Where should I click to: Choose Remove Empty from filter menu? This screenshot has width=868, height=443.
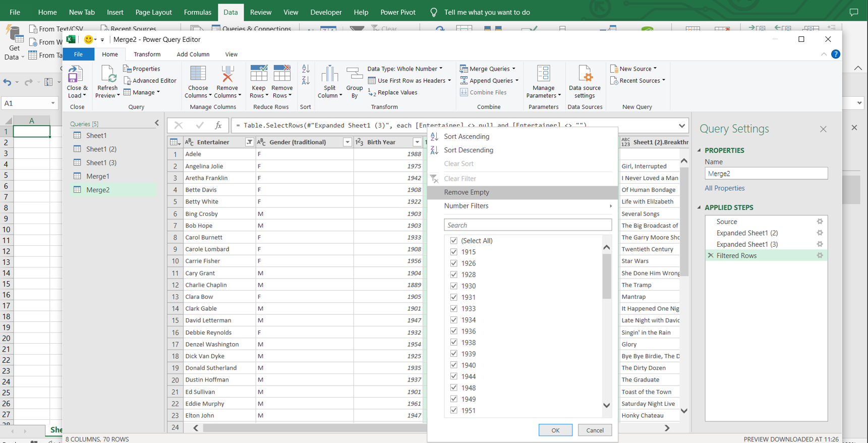[467, 192]
